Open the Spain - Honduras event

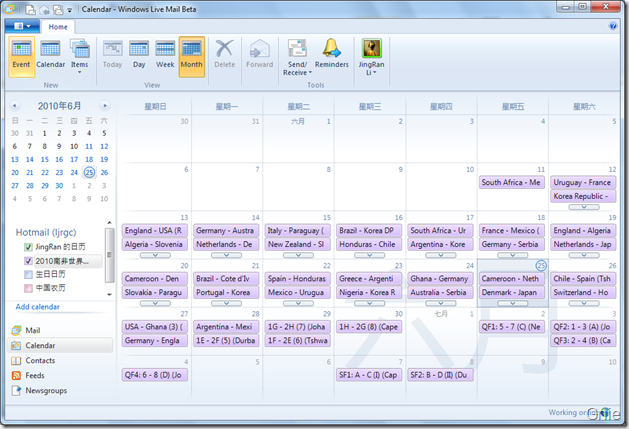click(x=298, y=279)
